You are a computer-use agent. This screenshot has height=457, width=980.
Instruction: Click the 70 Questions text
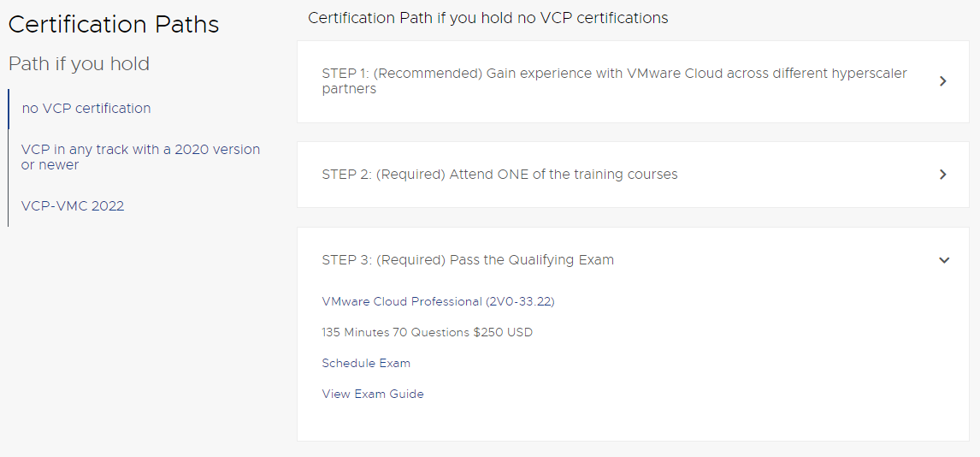pyautogui.click(x=427, y=332)
